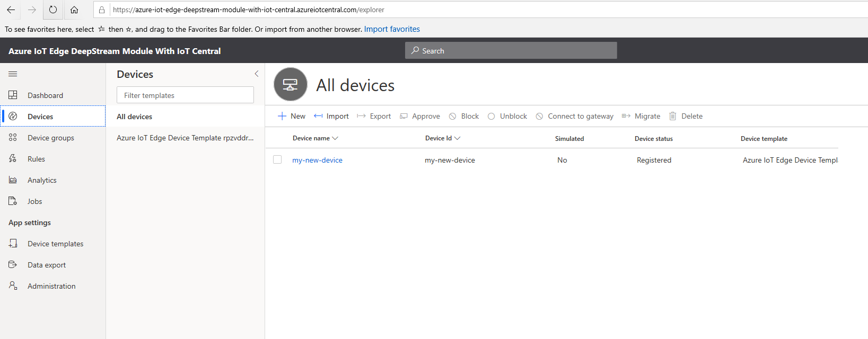
Task: Sort by Device name column chevron
Action: (335, 138)
